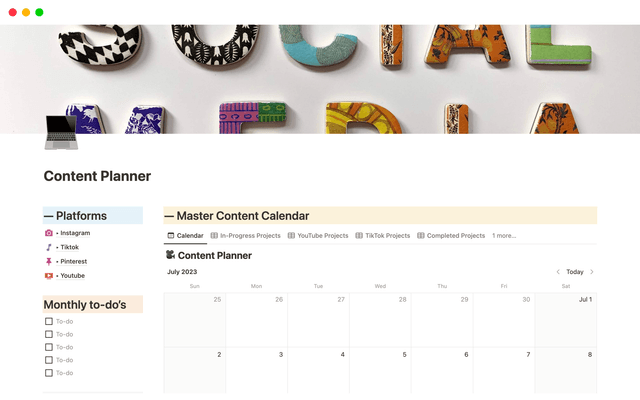Expand the '1 more...' views list
Viewport: 640px width, 400px height.
[504, 236]
